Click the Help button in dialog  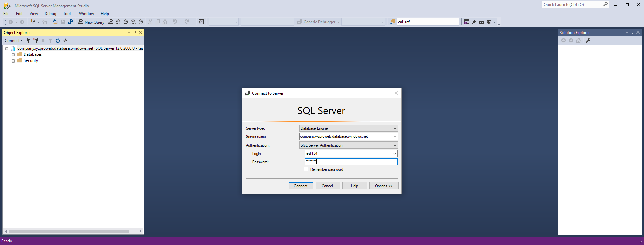click(x=355, y=186)
